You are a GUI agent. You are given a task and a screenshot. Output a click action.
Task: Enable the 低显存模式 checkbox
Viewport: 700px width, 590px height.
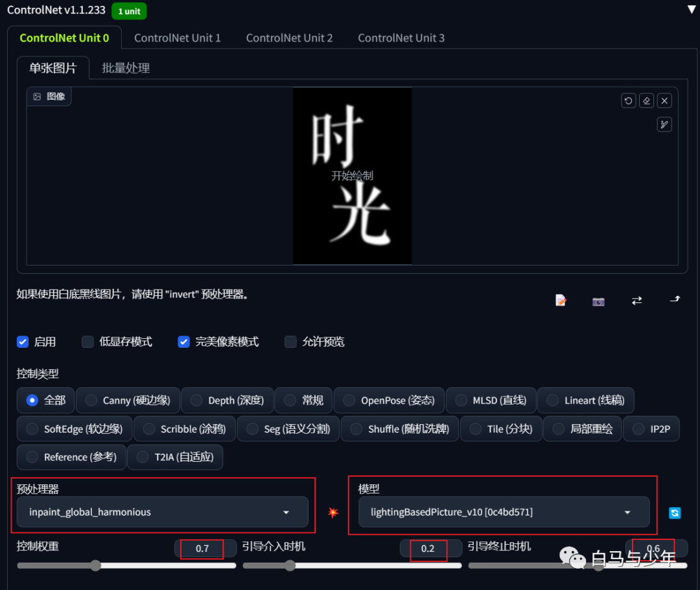coord(87,342)
